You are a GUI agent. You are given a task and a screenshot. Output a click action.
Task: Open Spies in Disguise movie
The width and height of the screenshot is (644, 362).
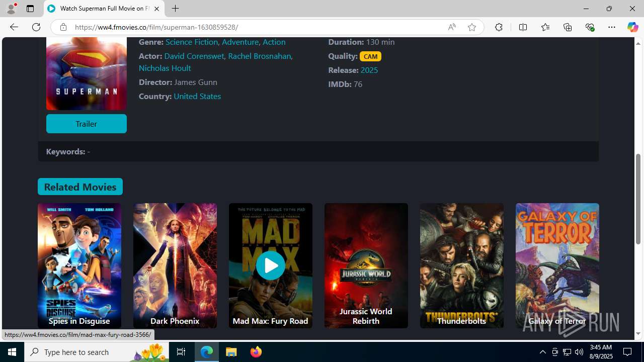click(79, 265)
